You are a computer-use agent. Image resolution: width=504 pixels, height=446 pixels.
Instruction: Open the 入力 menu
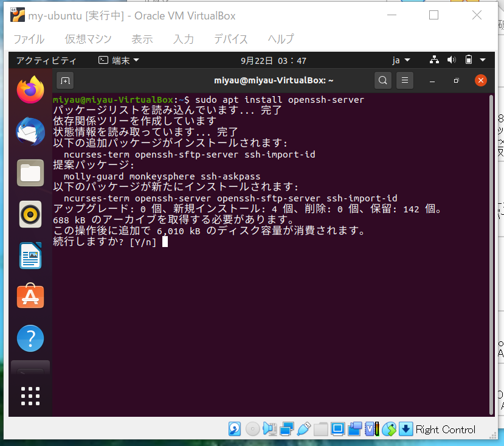pyautogui.click(x=184, y=39)
